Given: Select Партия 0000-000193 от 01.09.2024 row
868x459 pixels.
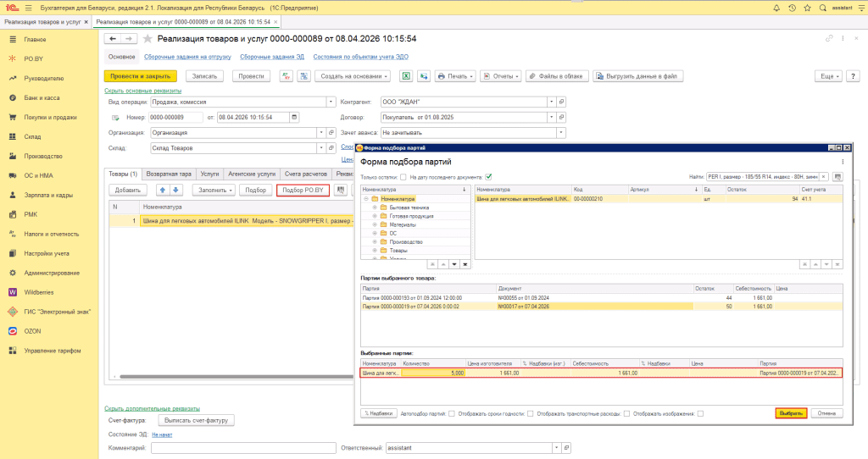Looking at the screenshot, I should click(601, 297).
